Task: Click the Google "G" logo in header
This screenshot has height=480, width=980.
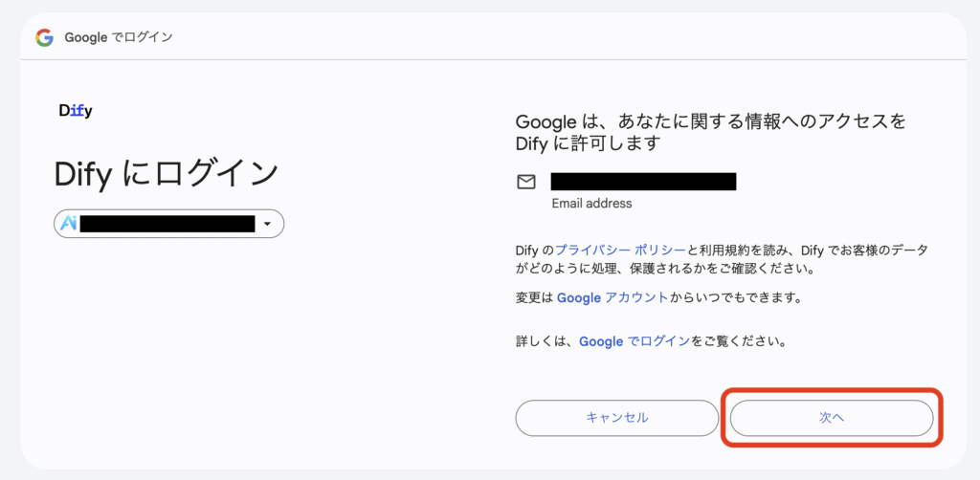Action: click(44, 38)
